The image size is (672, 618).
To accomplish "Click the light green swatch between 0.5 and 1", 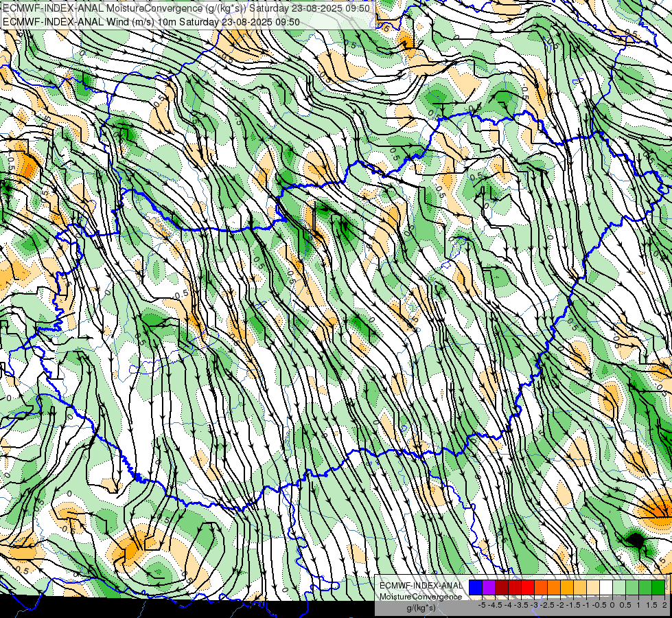I will pos(633,587).
